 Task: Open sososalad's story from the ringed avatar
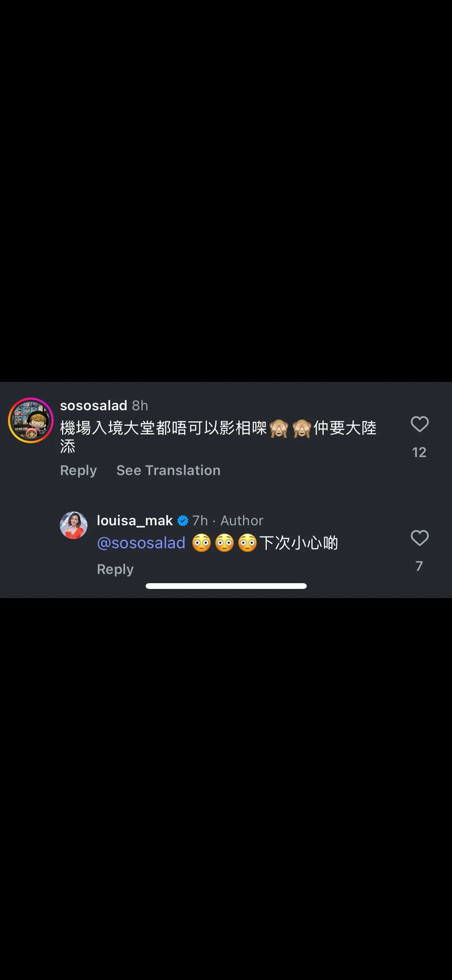[x=31, y=420]
